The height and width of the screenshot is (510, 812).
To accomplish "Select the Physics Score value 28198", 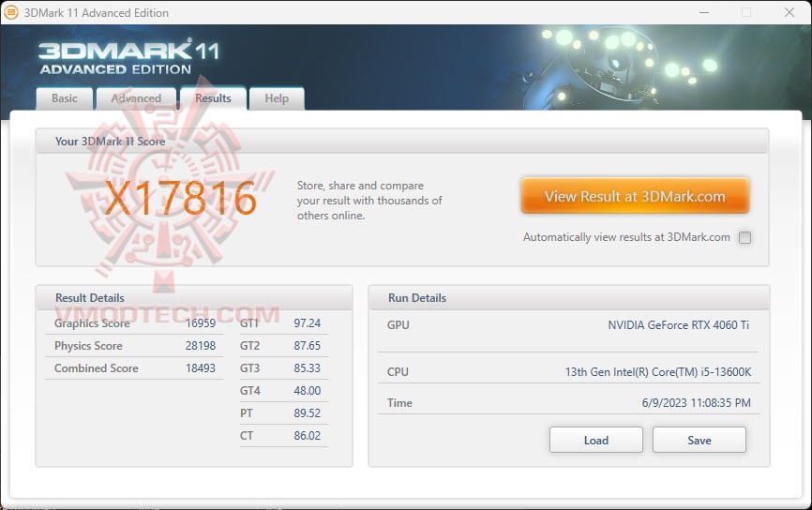I will [x=201, y=345].
